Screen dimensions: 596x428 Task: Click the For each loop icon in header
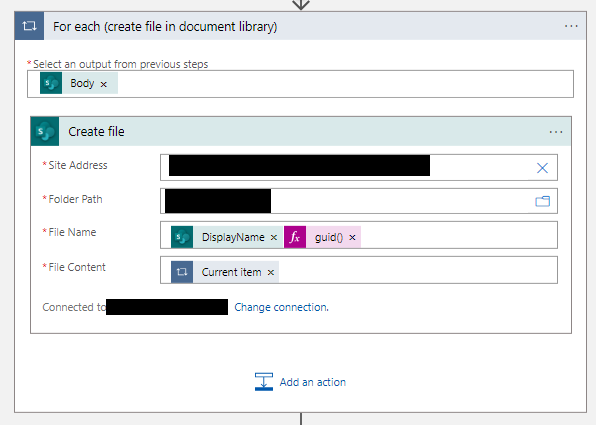point(29,26)
